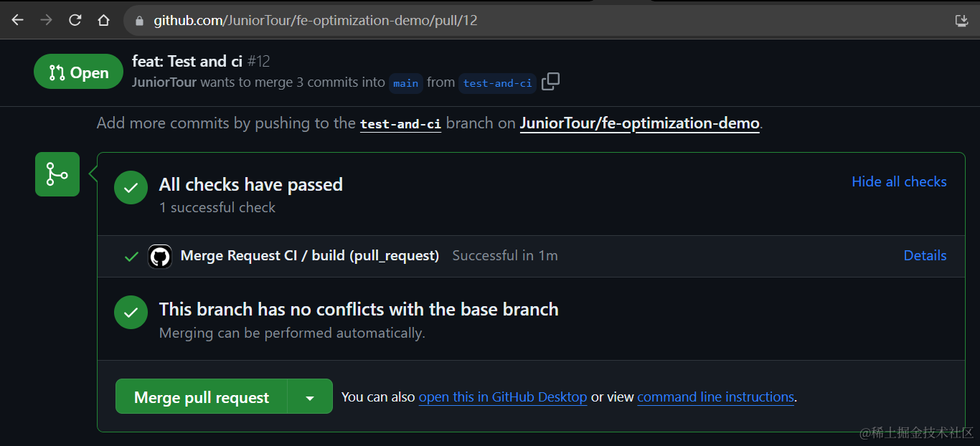
Task: View command line instructions link
Action: (715, 397)
